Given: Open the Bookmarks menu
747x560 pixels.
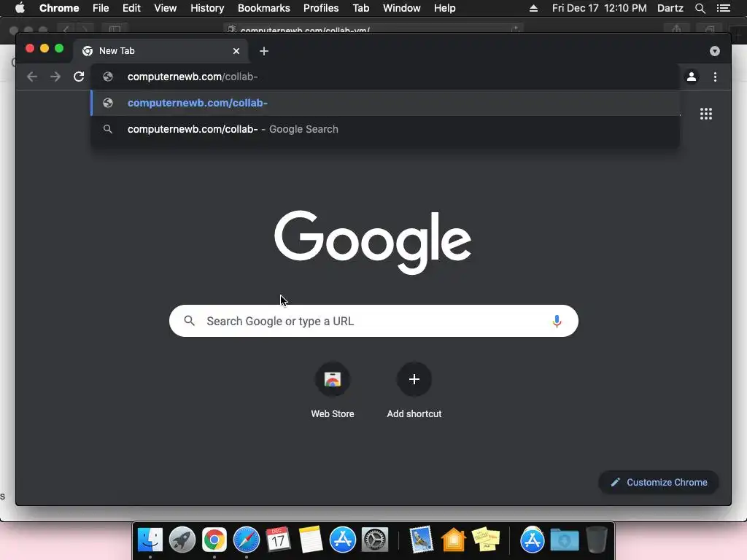Looking at the screenshot, I should [x=264, y=8].
